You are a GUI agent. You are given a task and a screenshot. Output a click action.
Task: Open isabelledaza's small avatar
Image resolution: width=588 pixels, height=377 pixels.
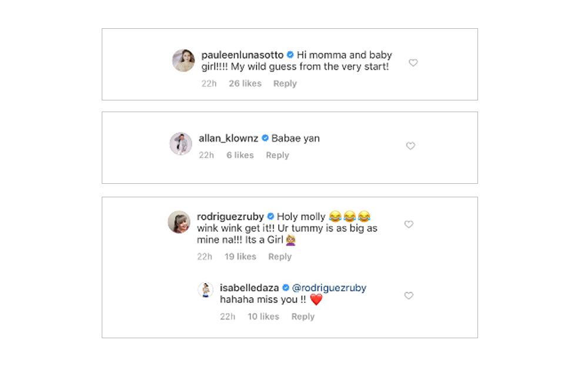click(205, 290)
